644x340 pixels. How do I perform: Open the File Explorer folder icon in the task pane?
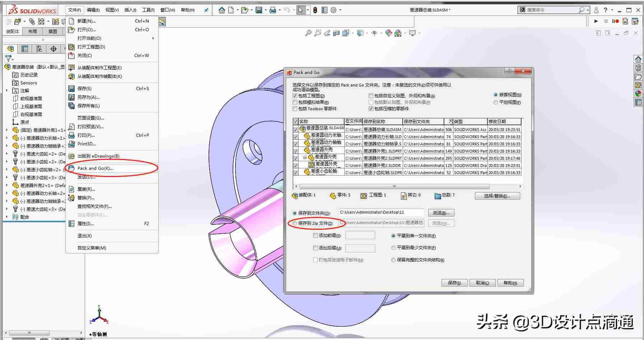(x=638, y=76)
